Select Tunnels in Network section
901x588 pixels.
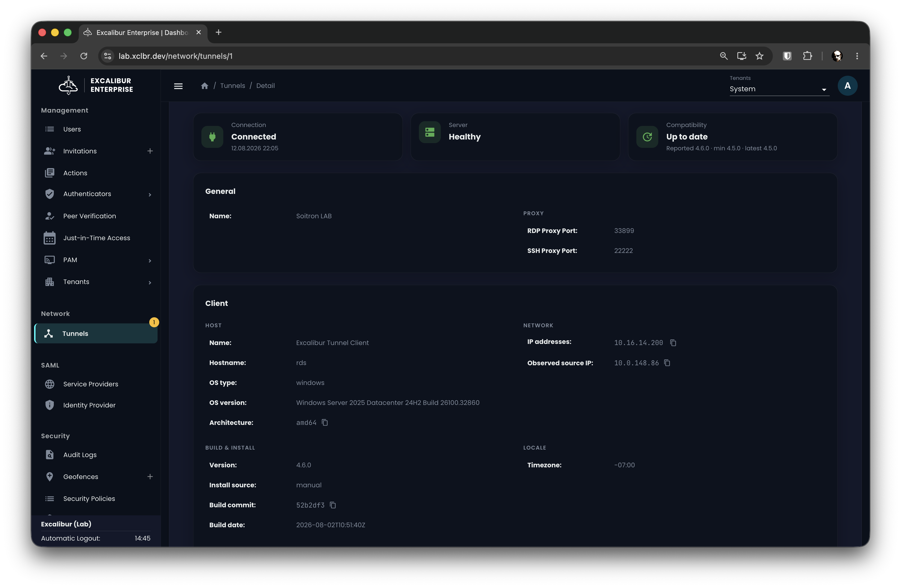pos(96,334)
